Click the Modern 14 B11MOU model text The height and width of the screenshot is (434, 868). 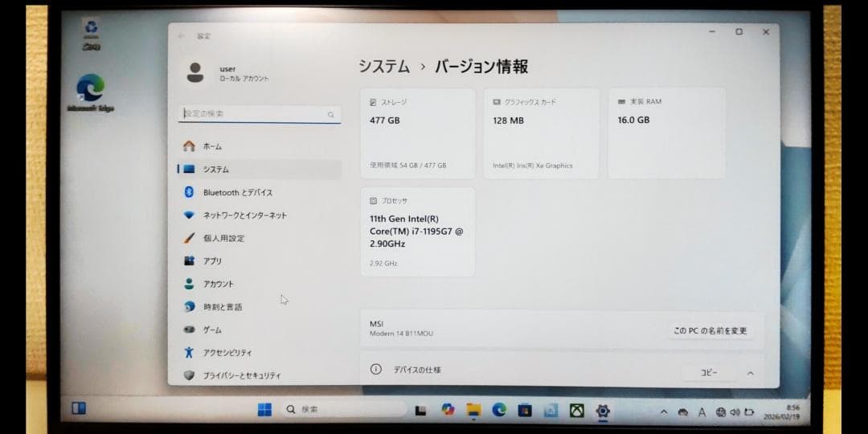401,334
